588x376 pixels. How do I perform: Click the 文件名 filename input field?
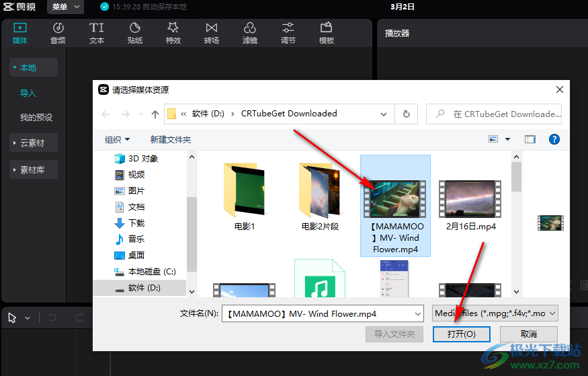pos(323,313)
